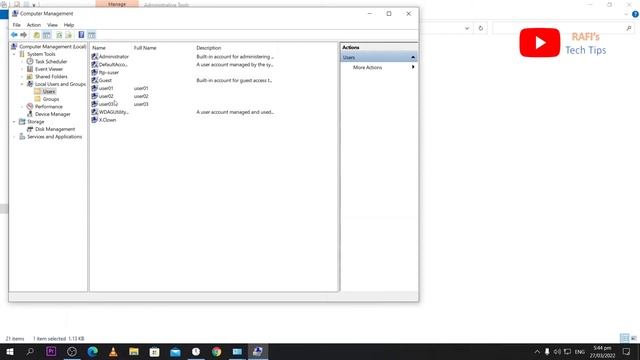Open the Groups folder in tree
640x360 pixels.
(x=51, y=99)
